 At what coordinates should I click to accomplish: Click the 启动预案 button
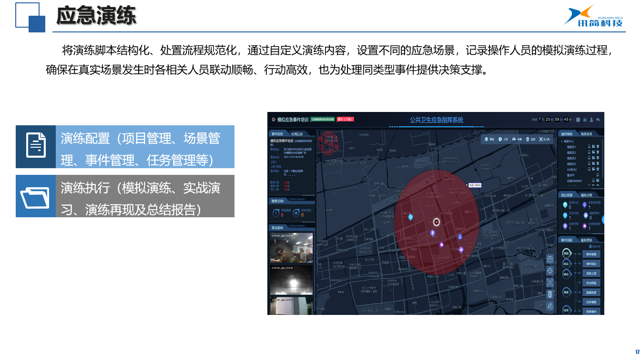[591, 283]
